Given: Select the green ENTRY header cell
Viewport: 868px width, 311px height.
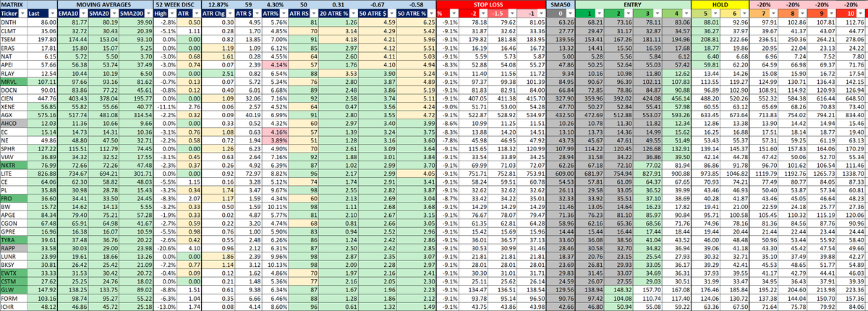Looking at the screenshot, I should 632,4.
